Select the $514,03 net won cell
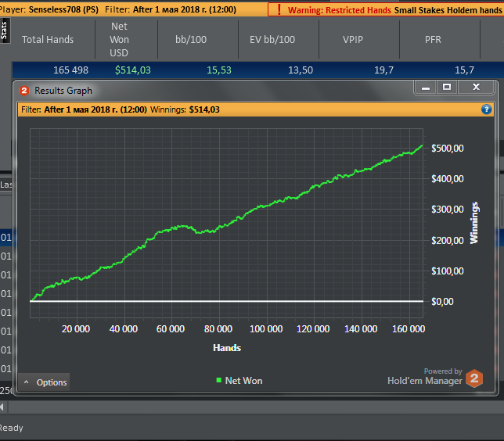This screenshot has height=441, width=504. 133,70
